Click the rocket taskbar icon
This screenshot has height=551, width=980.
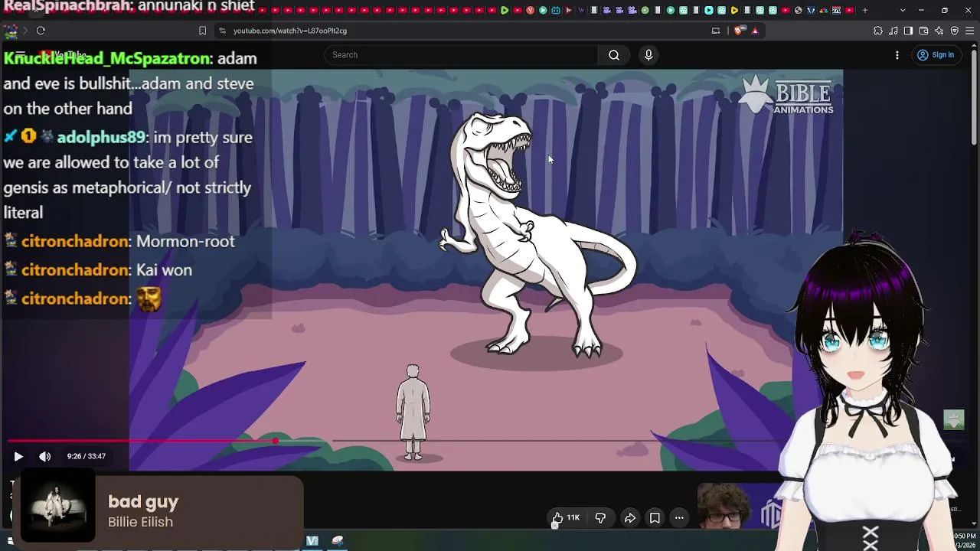tap(338, 541)
